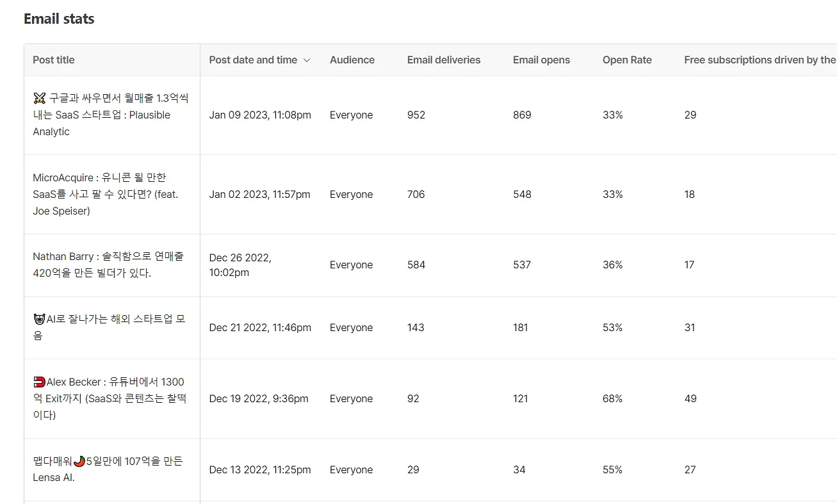This screenshot has height=504, width=837.
Task: Click the 68% open rate value
Action: tap(612, 398)
